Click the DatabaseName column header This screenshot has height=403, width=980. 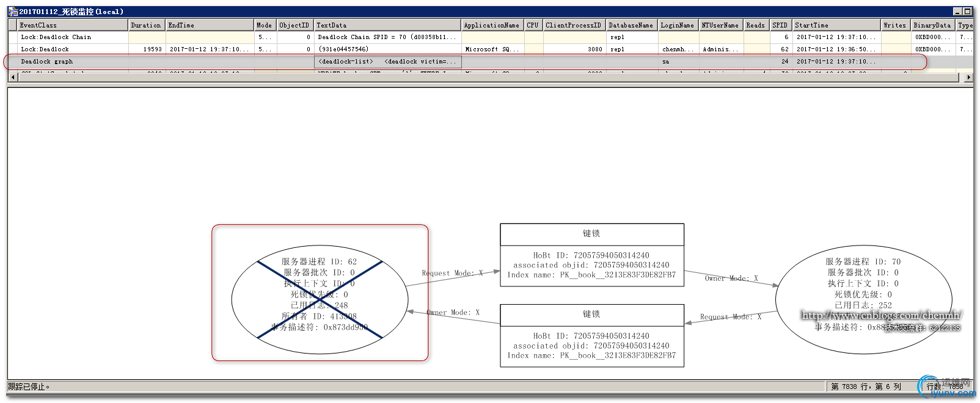click(632, 25)
